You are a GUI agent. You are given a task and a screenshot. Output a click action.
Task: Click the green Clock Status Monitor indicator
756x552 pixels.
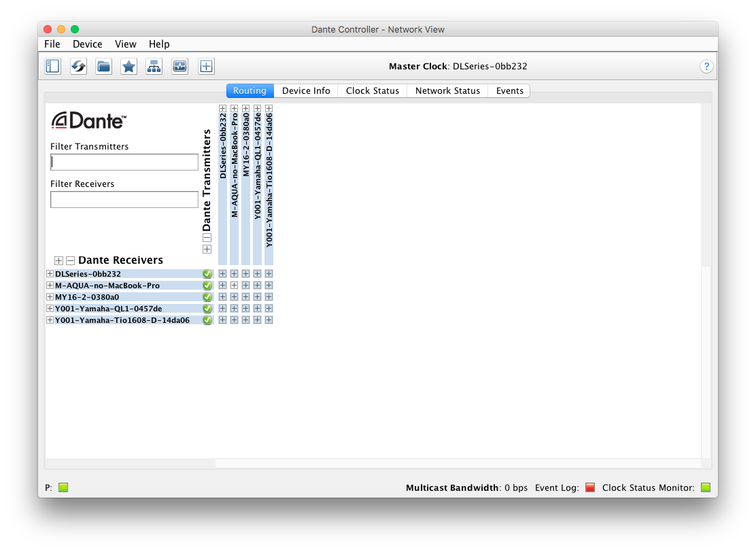(706, 487)
